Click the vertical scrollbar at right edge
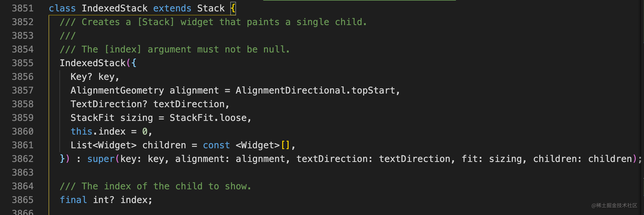This screenshot has width=644, height=215. tap(642, 107)
